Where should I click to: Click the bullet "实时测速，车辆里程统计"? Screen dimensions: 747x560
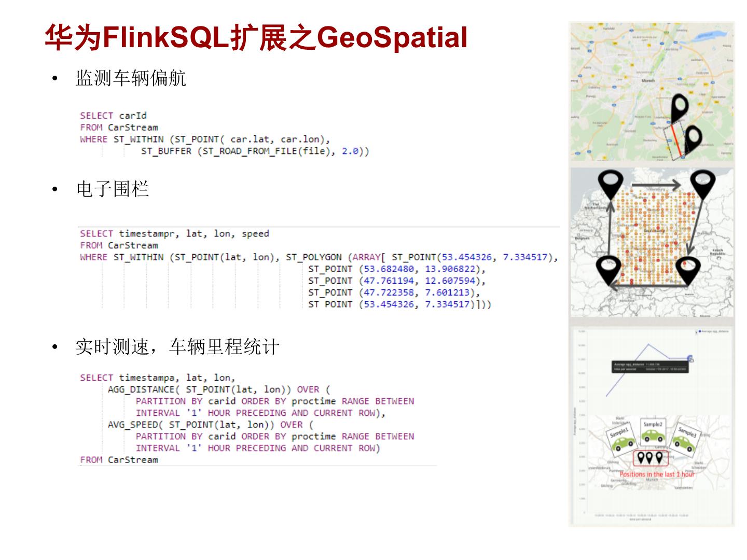click(x=177, y=346)
